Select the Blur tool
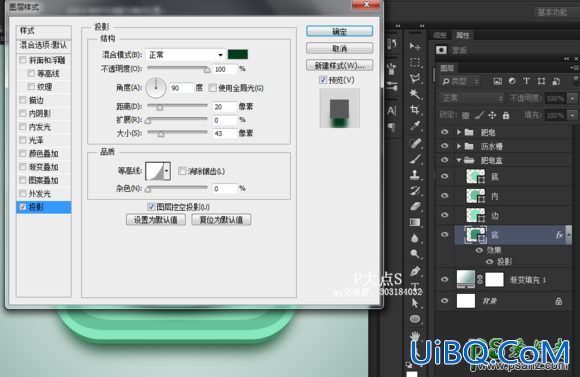 (415, 238)
